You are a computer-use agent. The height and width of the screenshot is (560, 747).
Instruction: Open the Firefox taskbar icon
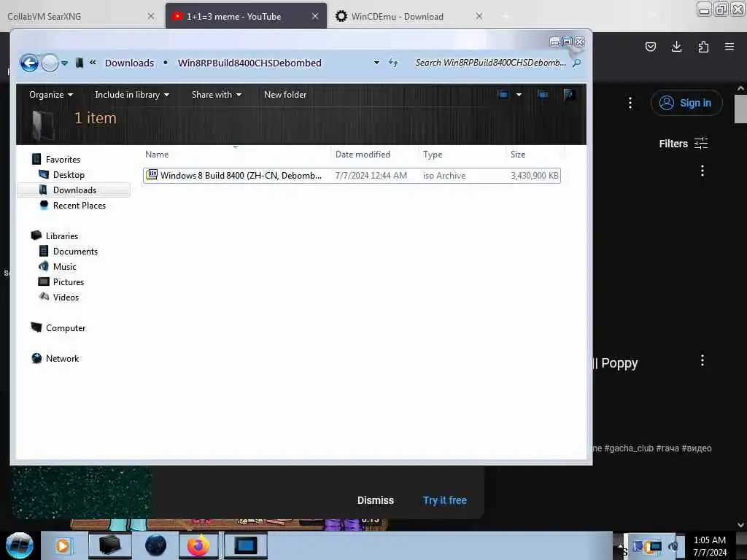point(198,545)
